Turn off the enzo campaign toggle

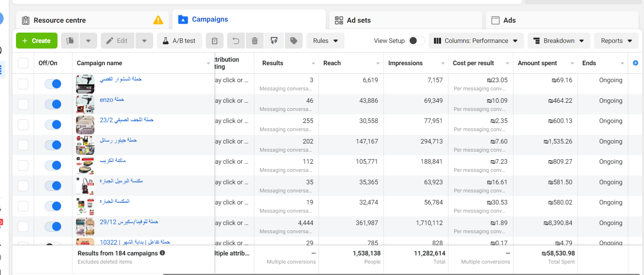53,104
